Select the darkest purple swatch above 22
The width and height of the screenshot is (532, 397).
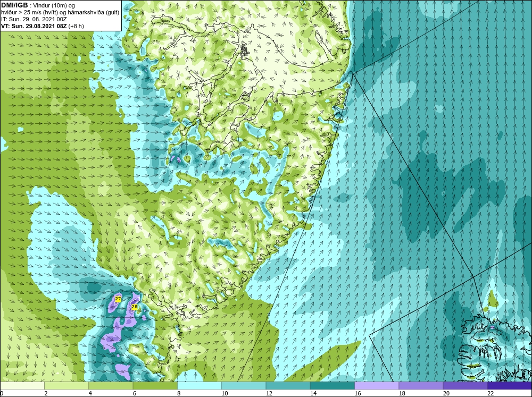coord(510,385)
